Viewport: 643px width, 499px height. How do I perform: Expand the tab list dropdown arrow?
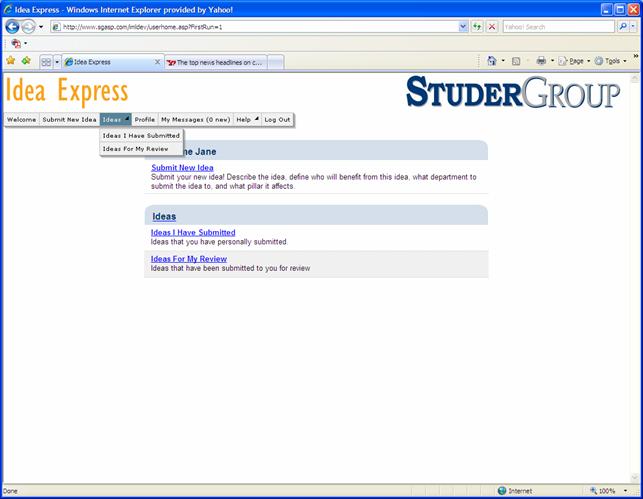pos(57,62)
